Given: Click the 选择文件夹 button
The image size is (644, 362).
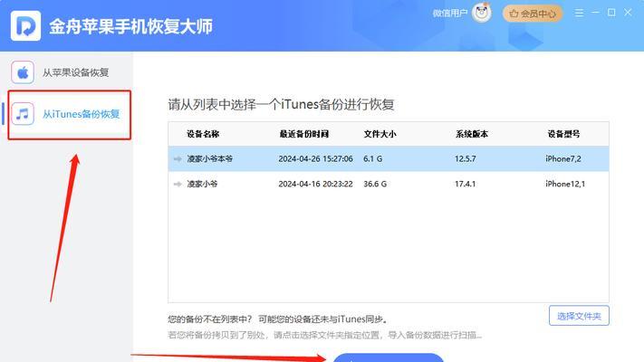Looking at the screenshot, I should click(579, 316).
